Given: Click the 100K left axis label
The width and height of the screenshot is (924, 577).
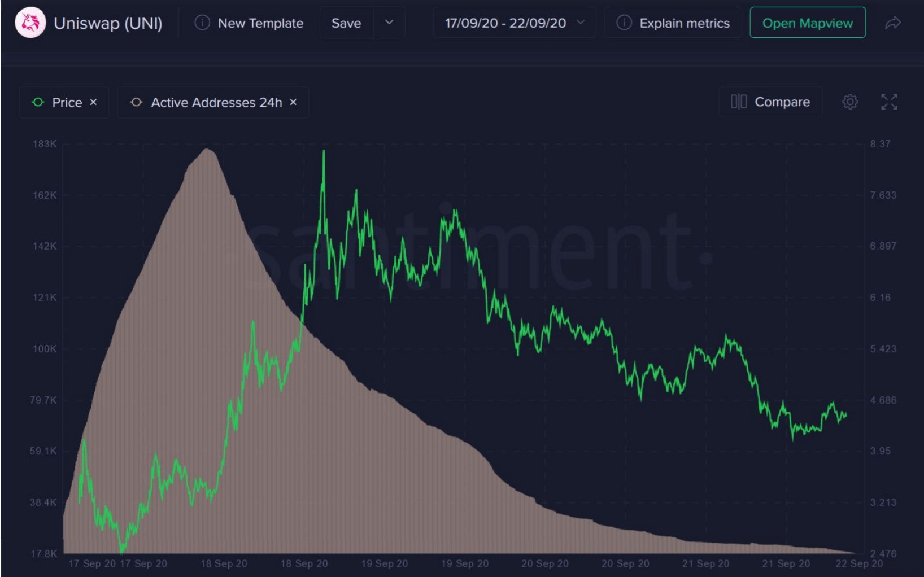Looking at the screenshot, I should (x=45, y=349).
